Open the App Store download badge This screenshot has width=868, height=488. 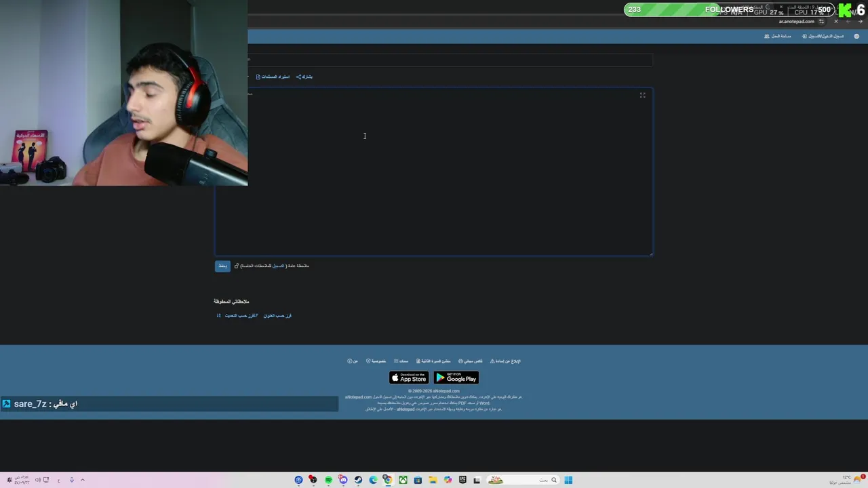point(409,378)
